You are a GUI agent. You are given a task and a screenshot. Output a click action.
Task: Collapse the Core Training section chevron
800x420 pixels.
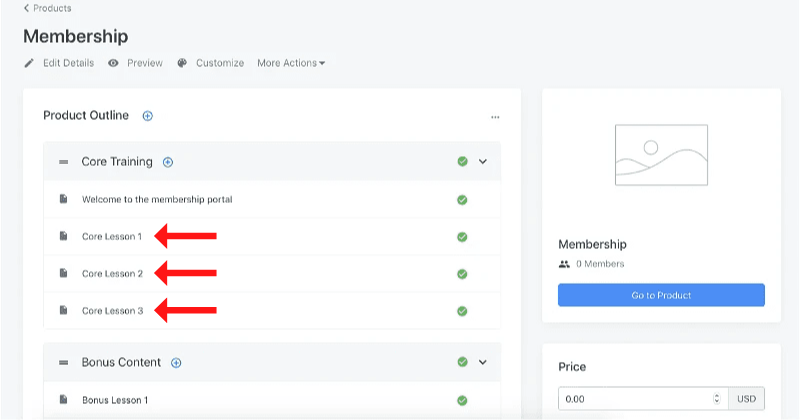click(483, 161)
